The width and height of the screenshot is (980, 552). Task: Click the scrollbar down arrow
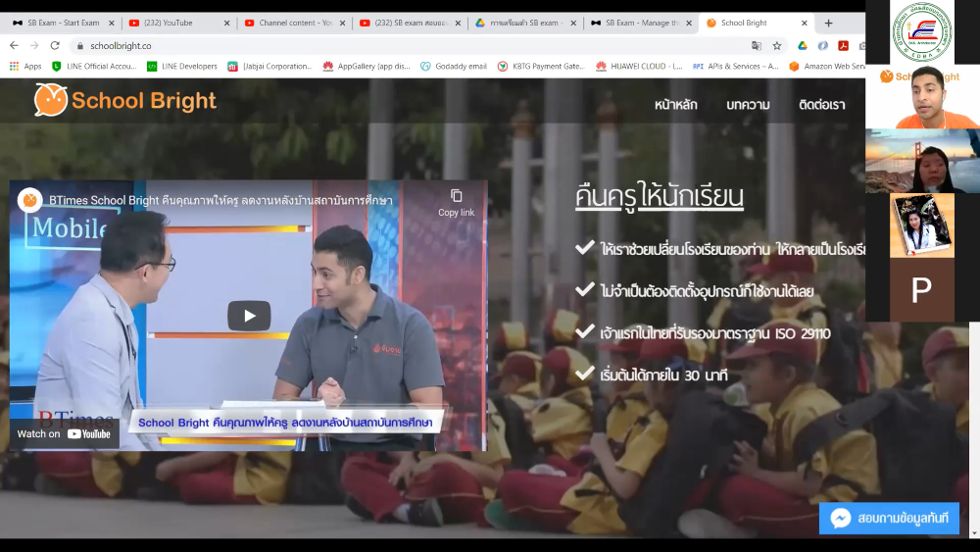(976, 533)
